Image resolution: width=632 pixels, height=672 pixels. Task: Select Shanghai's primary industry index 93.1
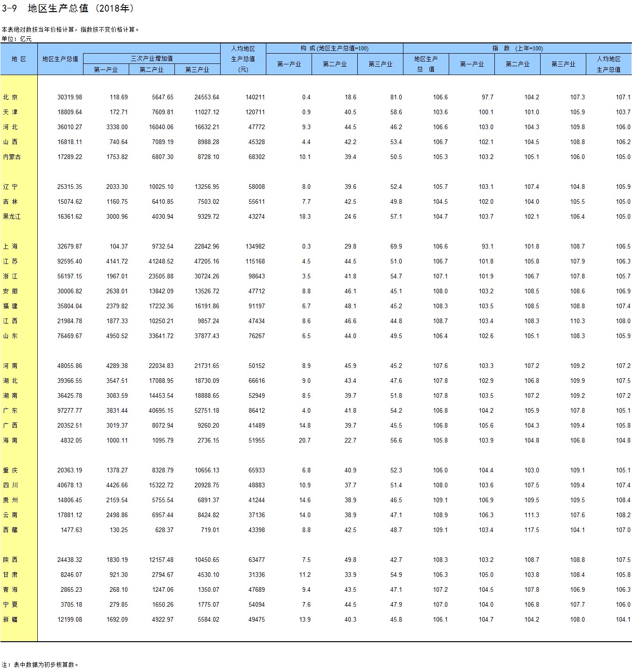(487, 246)
